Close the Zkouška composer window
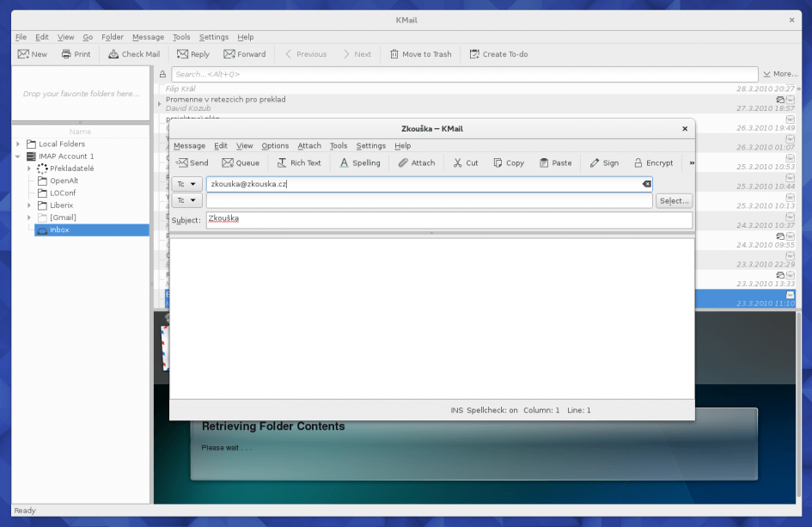This screenshot has height=527, width=812. point(685,128)
